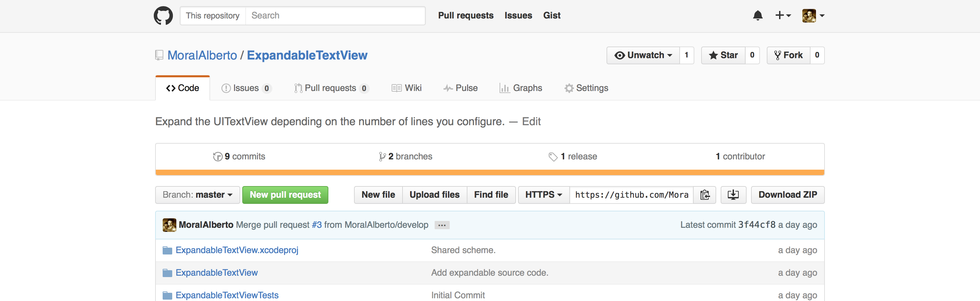Open ExpandableTextViewTests folder
Viewport: 980px width, 301px height.
pyautogui.click(x=227, y=295)
